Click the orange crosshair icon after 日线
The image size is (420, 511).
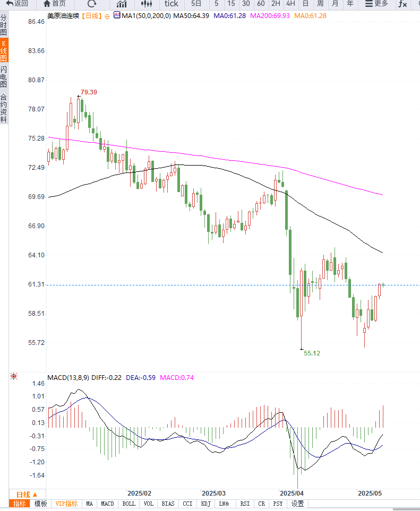point(107,16)
